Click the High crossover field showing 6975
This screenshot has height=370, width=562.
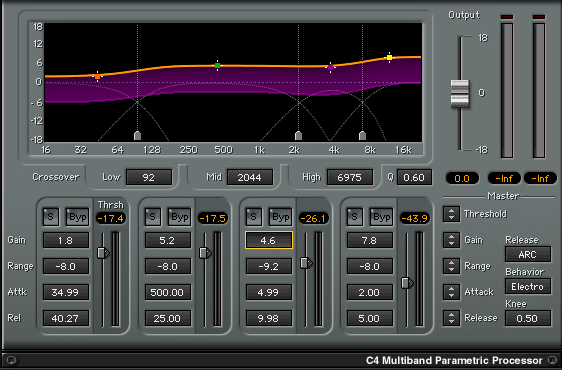click(x=350, y=177)
